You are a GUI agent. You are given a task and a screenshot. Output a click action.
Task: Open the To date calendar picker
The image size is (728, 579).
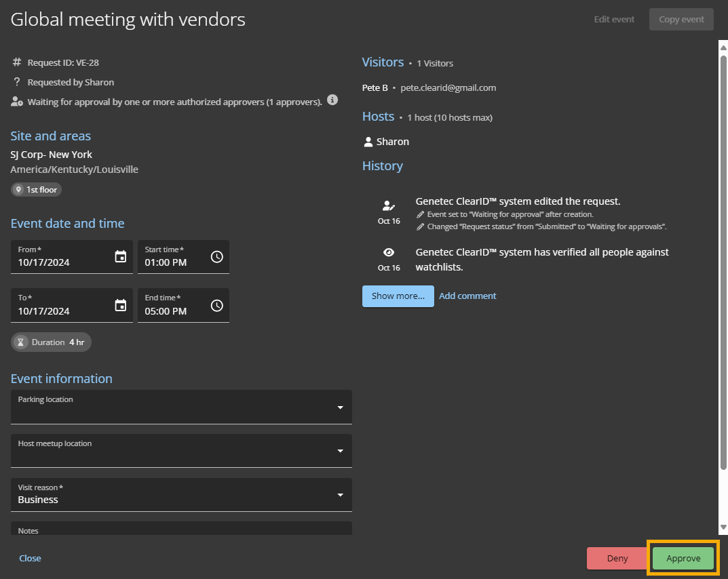[x=121, y=305]
